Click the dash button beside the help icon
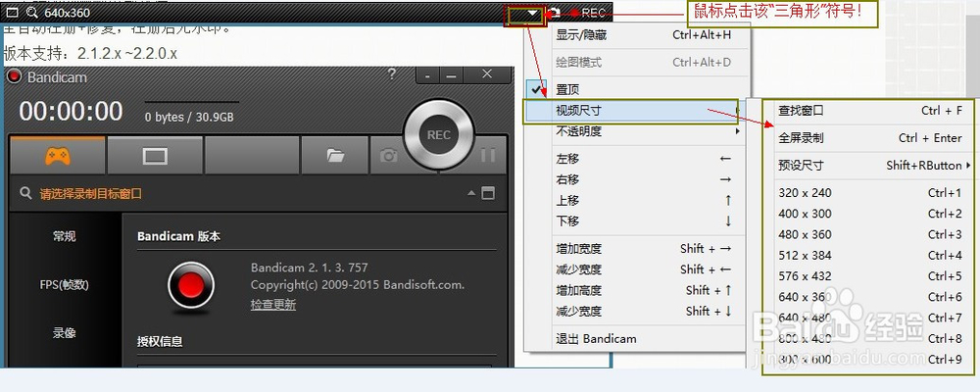The width and height of the screenshot is (980, 392). (427, 75)
